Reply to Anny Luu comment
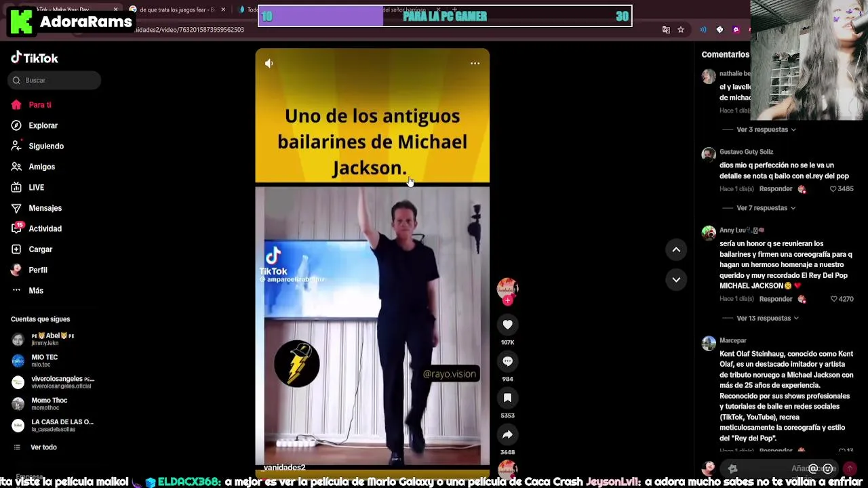868x488 pixels. pos(776,299)
